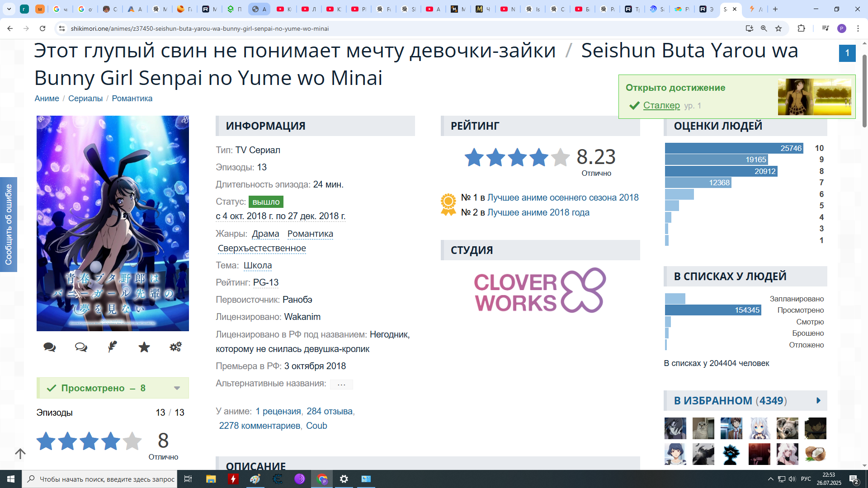
Task: Click the star favorite icon under poster
Action: pos(144,347)
